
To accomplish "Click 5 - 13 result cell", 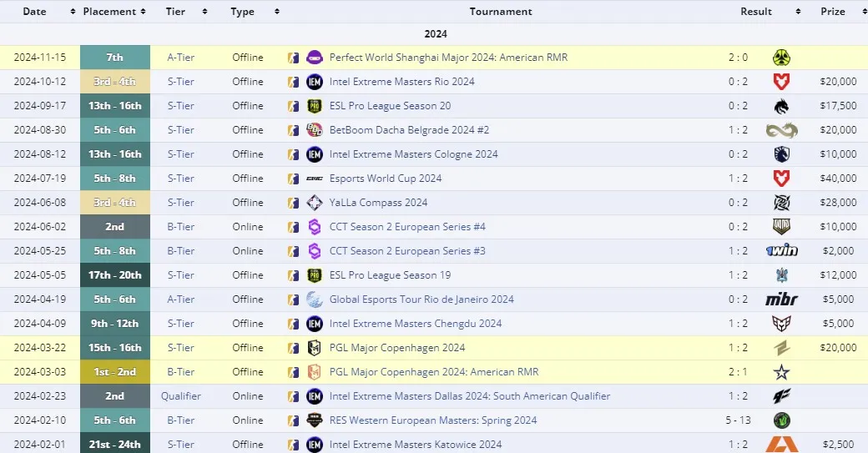I will (738, 420).
